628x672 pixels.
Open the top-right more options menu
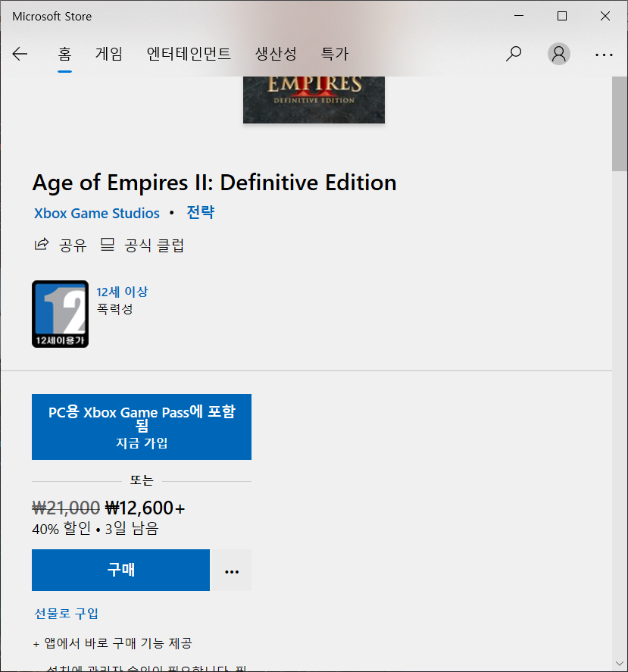(604, 55)
